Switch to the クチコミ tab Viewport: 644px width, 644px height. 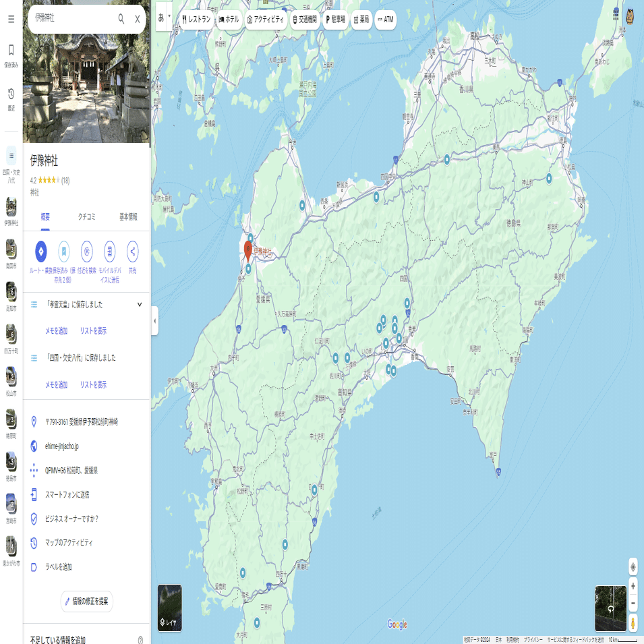87,217
